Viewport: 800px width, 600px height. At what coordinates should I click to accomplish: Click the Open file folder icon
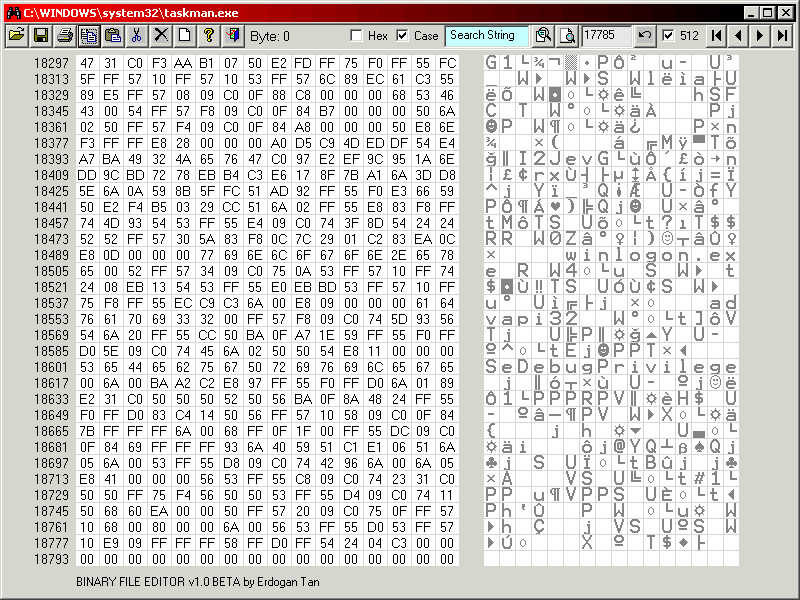pyautogui.click(x=16, y=35)
